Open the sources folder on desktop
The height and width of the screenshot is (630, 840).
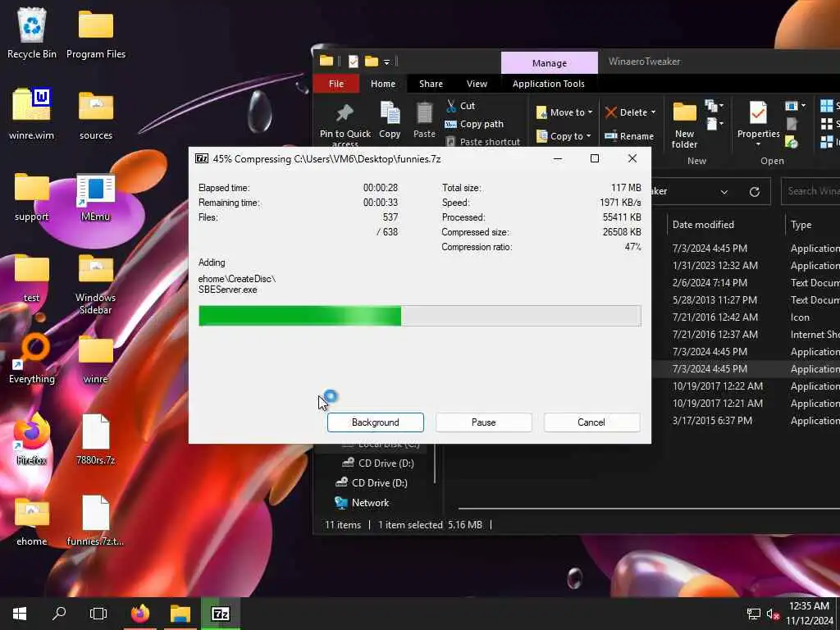click(x=96, y=113)
